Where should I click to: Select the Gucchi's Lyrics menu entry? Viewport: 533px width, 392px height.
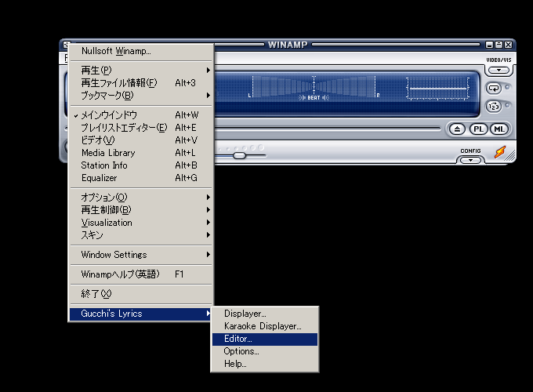coord(141,314)
